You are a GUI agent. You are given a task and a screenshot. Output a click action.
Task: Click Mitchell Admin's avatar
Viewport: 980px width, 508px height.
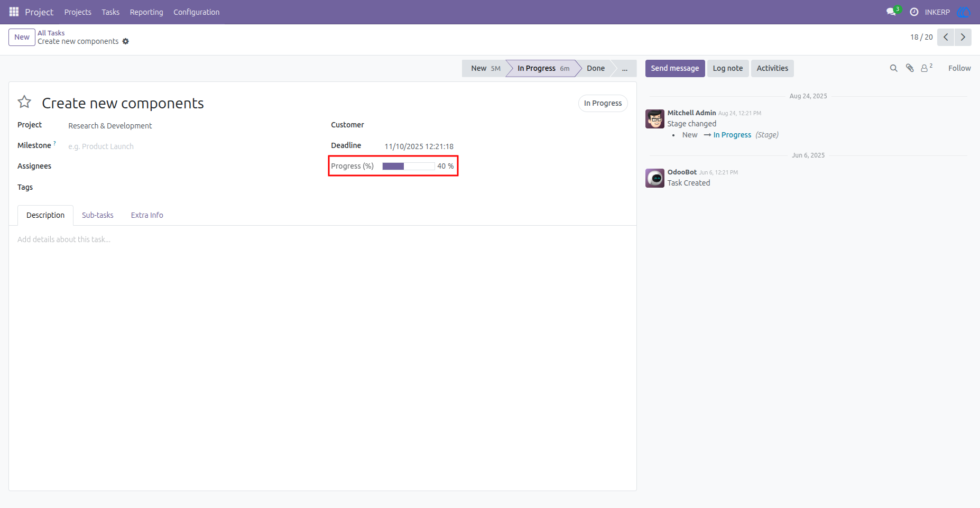[655, 119]
